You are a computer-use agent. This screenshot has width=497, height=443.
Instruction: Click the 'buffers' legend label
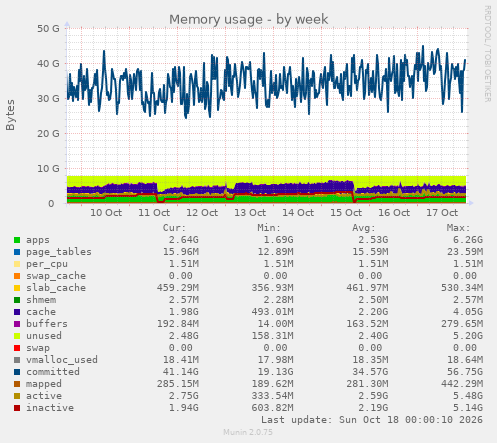47,324
